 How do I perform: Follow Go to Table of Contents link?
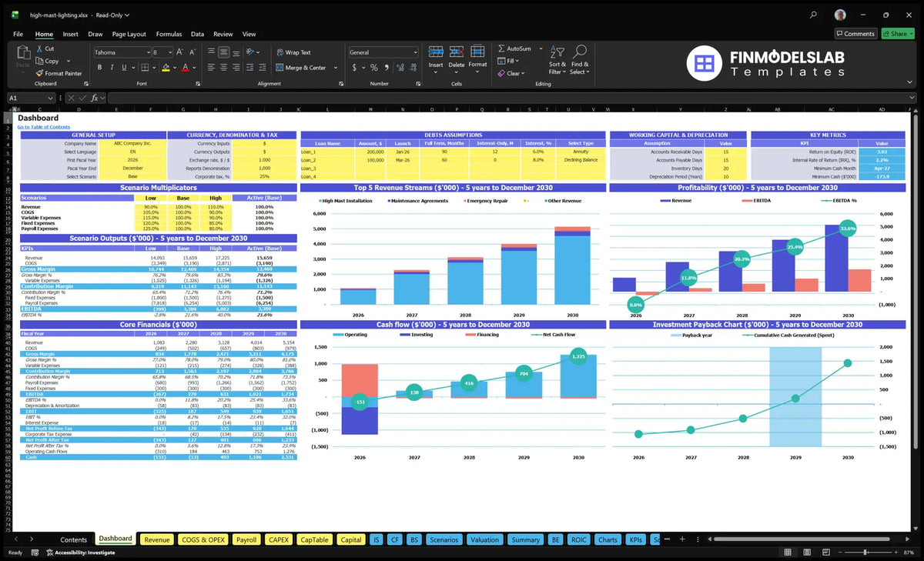[x=44, y=127]
